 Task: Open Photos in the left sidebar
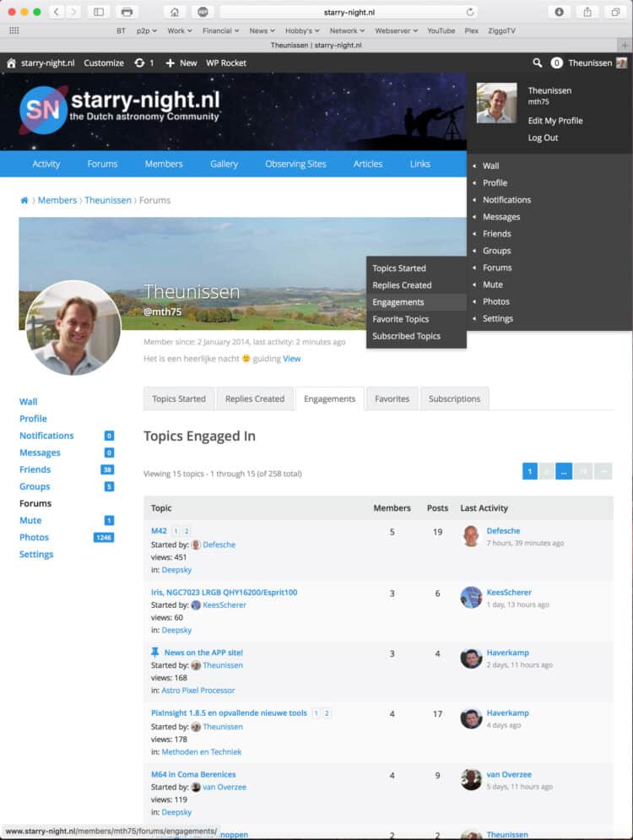click(x=34, y=537)
